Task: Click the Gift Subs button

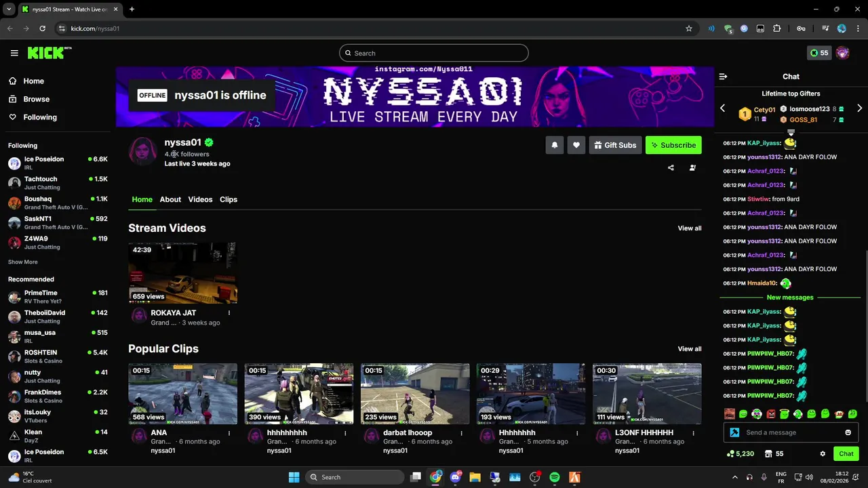Action: (x=615, y=145)
